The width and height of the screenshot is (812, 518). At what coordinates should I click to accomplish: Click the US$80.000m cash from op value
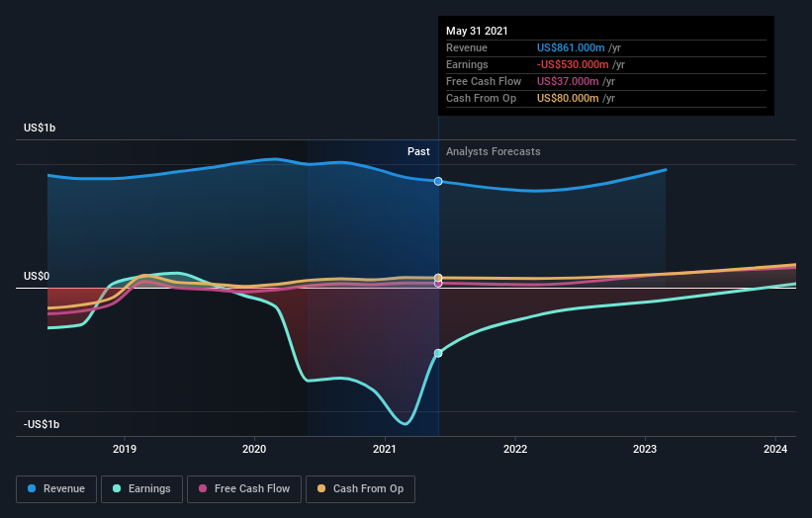[x=568, y=98]
